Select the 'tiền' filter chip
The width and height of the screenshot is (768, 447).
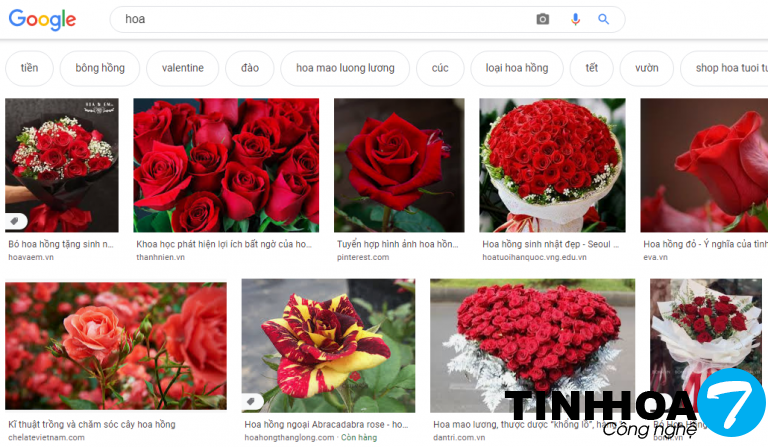click(29, 68)
